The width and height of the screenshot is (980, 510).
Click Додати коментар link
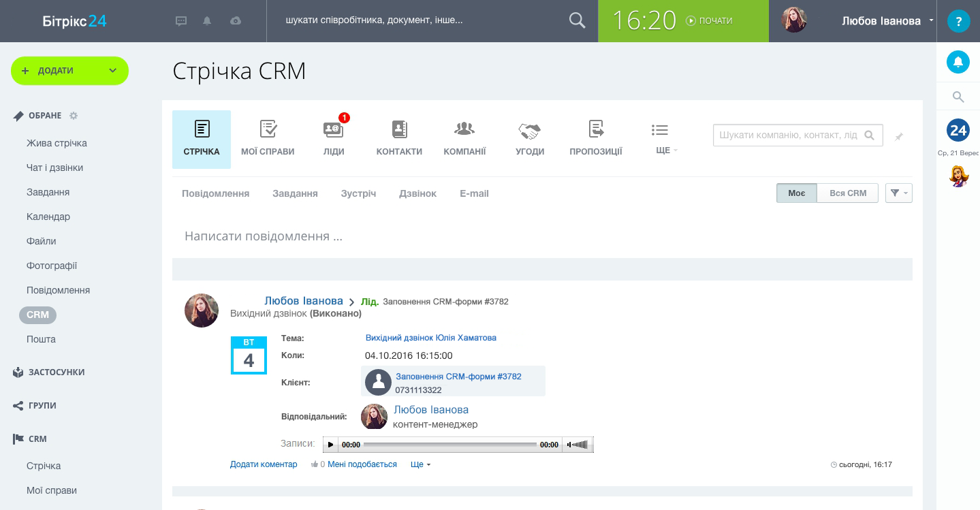[x=264, y=464]
